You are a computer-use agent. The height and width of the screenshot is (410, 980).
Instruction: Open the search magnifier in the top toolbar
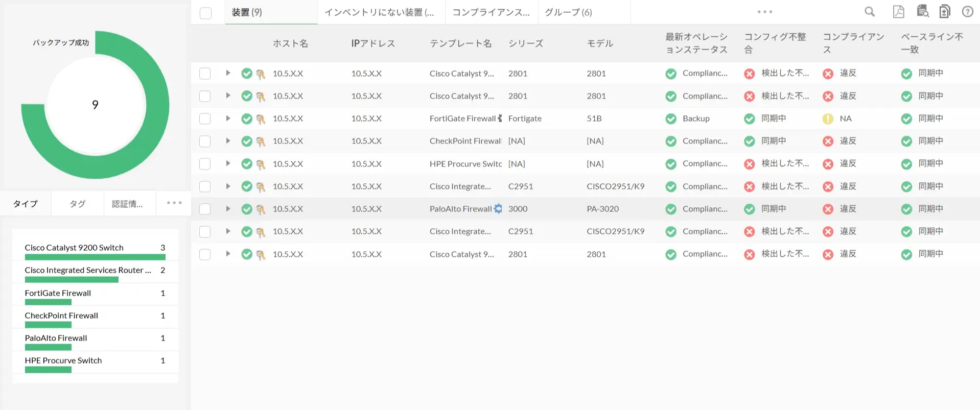pyautogui.click(x=870, y=12)
